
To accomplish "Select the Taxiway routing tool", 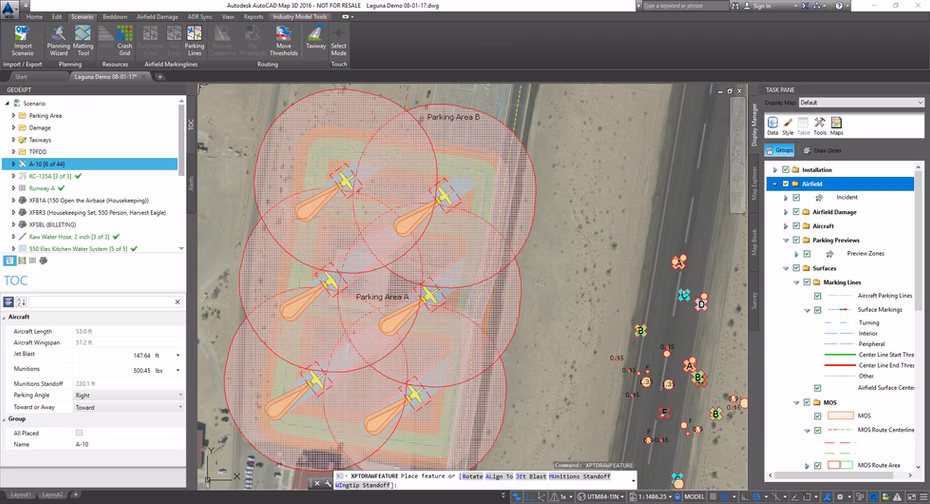I will tap(316, 37).
